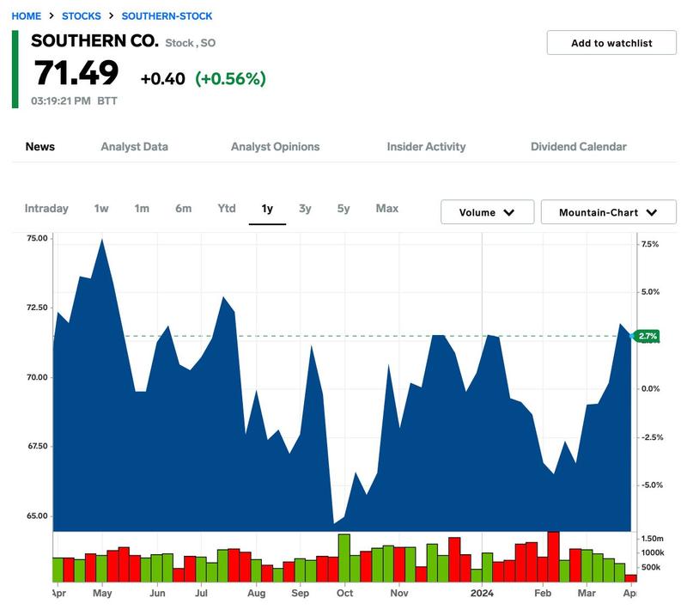This screenshot has width=687, height=616.
Task: Click the 65.00 price axis label
Action: click(37, 515)
